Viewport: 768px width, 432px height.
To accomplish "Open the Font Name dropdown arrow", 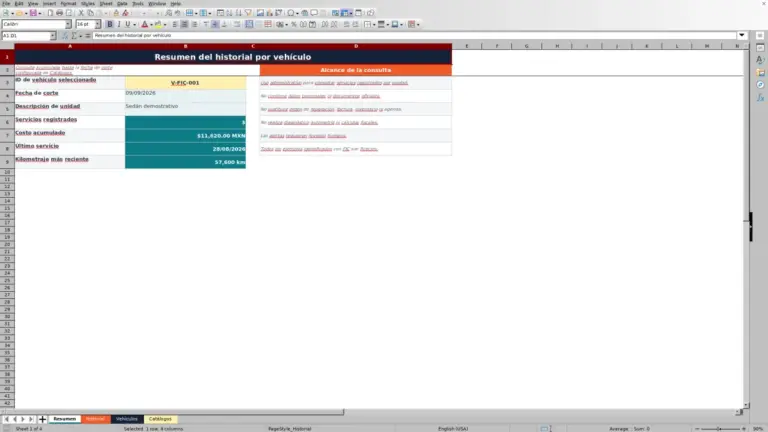I will click(x=68, y=24).
